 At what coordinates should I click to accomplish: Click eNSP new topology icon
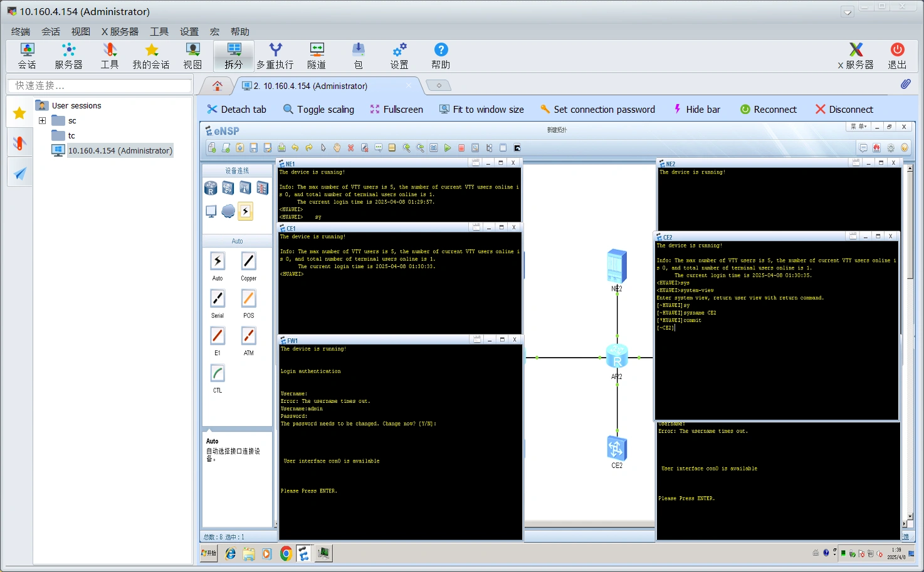(x=212, y=148)
